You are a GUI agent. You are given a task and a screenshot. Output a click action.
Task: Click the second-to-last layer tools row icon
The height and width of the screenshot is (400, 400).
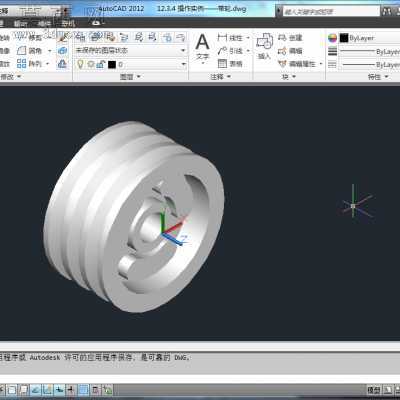pyautogui.click(x=168, y=37)
